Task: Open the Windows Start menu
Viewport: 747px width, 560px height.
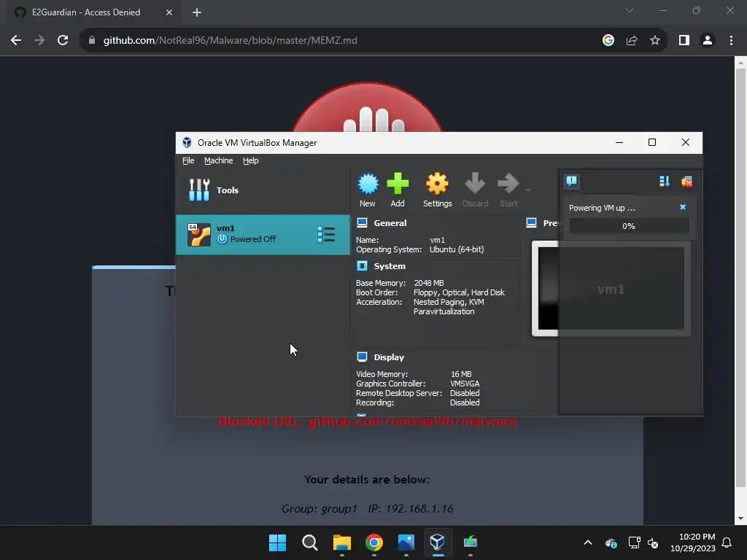Action: [x=277, y=542]
